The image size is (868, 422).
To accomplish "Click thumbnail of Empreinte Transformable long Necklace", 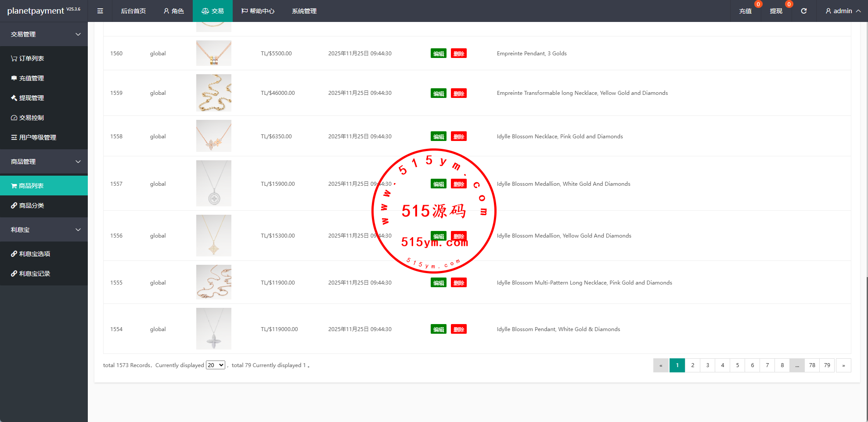I will click(x=213, y=93).
